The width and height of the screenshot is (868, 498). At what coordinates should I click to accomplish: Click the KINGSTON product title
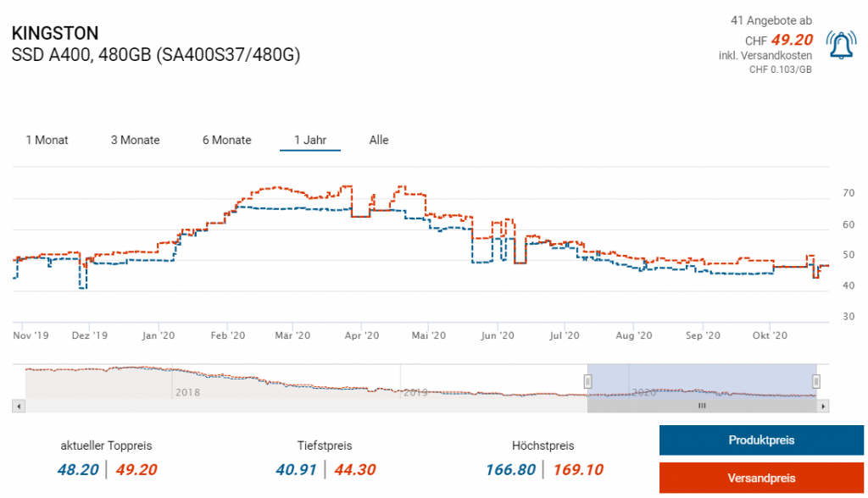tap(55, 33)
